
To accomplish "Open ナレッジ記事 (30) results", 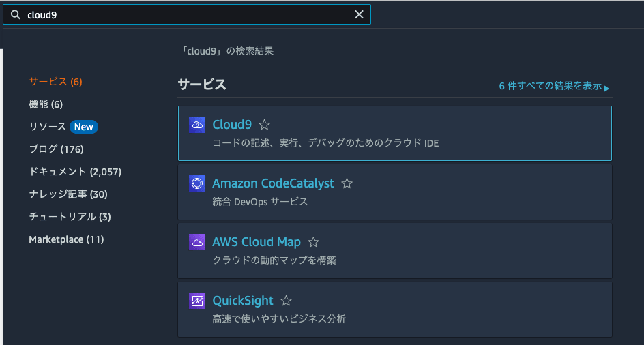I will click(x=68, y=194).
